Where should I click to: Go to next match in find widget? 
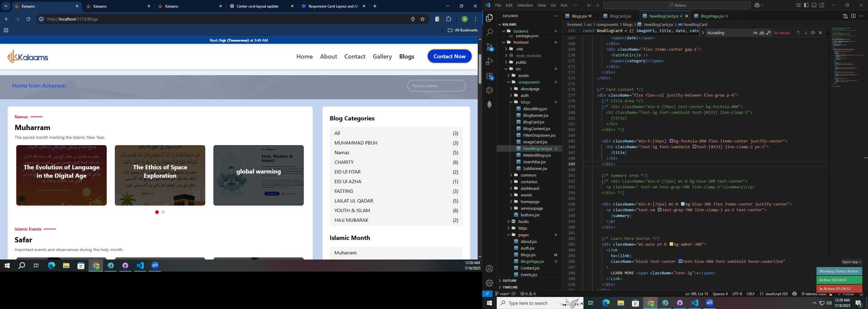(805, 33)
